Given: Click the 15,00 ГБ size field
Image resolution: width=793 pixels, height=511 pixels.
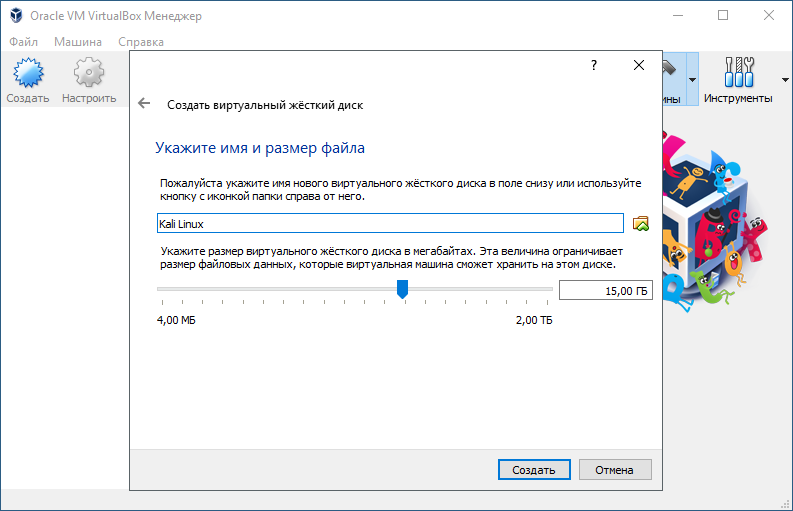Looking at the screenshot, I should [x=605, y=290].
